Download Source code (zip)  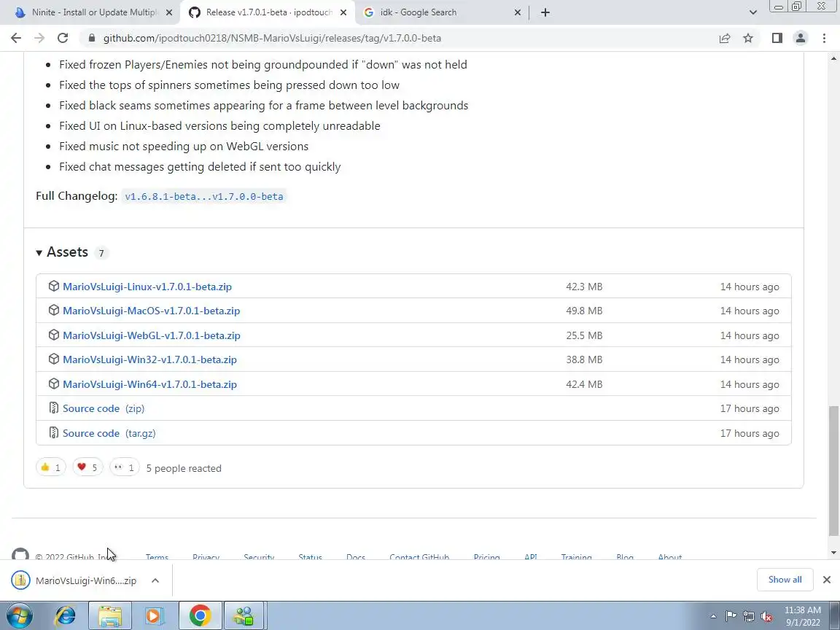104,408
